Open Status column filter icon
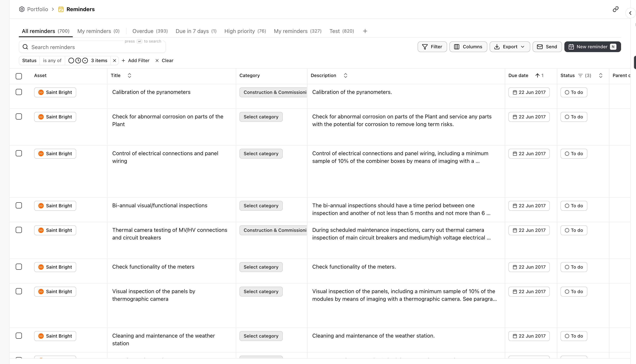Image resolution: width=636 pixels, height=364 pixels. coord(580,75)
